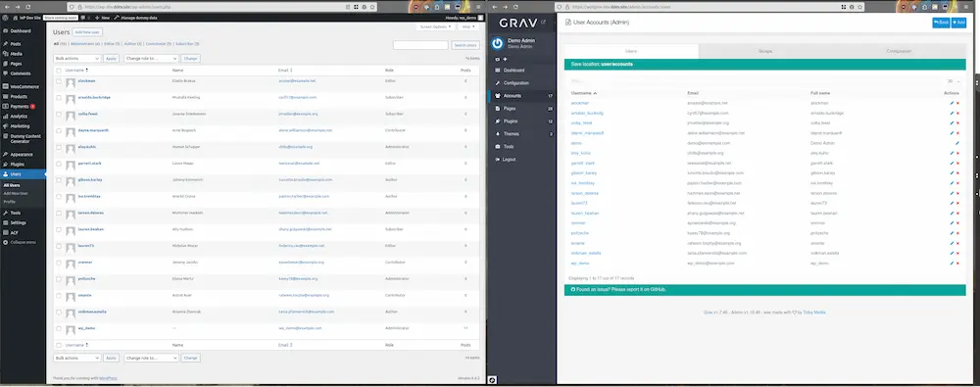The width and height of the screenshot is (980, 387).
Task: Open the bottom Bulk actions dropdown
Action: click(76, 359)
